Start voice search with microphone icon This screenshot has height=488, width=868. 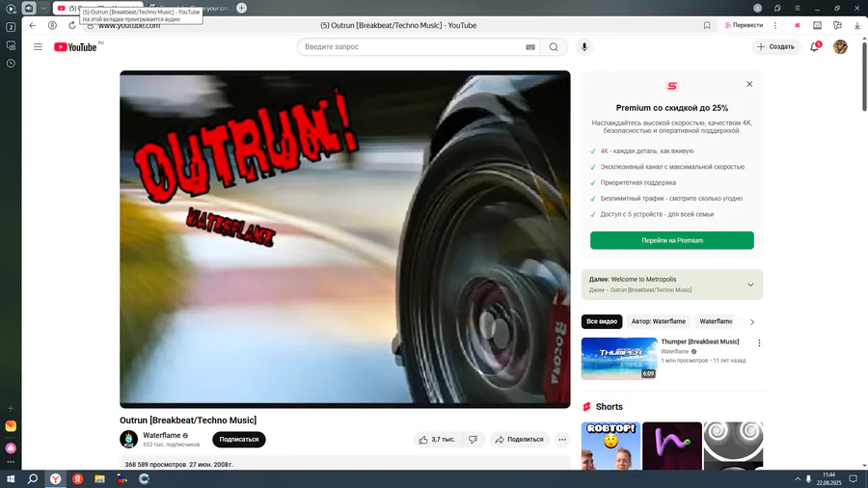(x=584, y=47)
